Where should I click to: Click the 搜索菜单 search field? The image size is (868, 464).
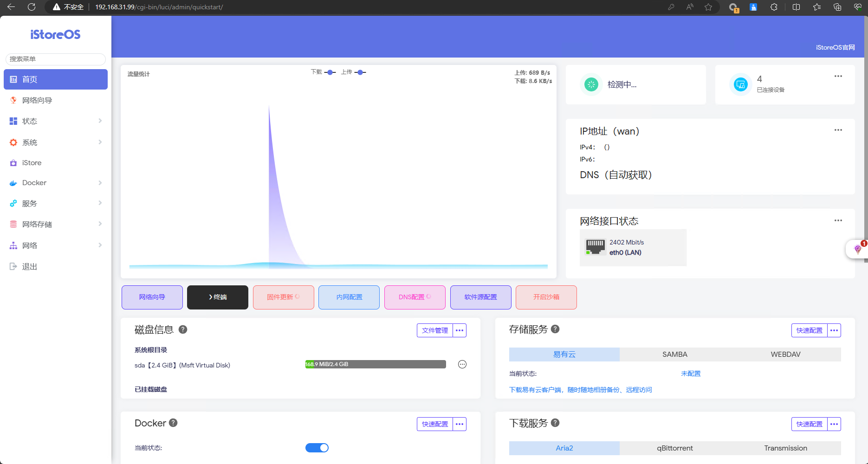coord(55,59)
